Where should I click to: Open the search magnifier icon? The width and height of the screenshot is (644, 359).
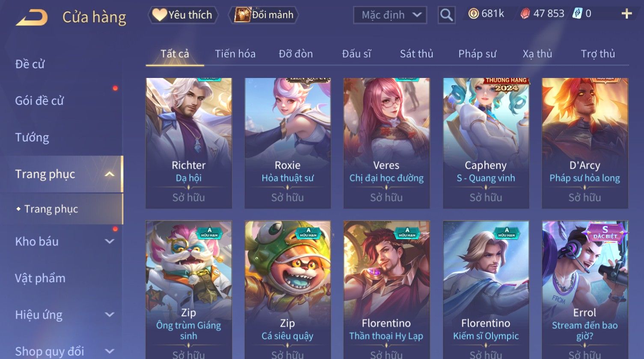click(446, 15)
